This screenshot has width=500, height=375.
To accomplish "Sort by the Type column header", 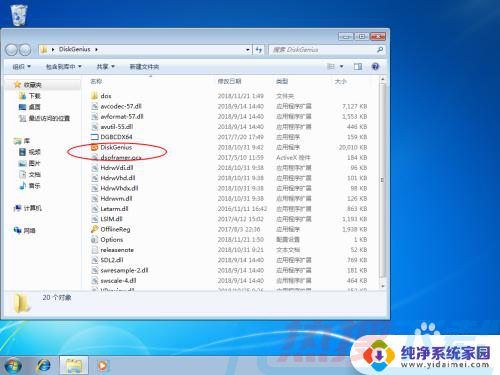I will [282, 81].
